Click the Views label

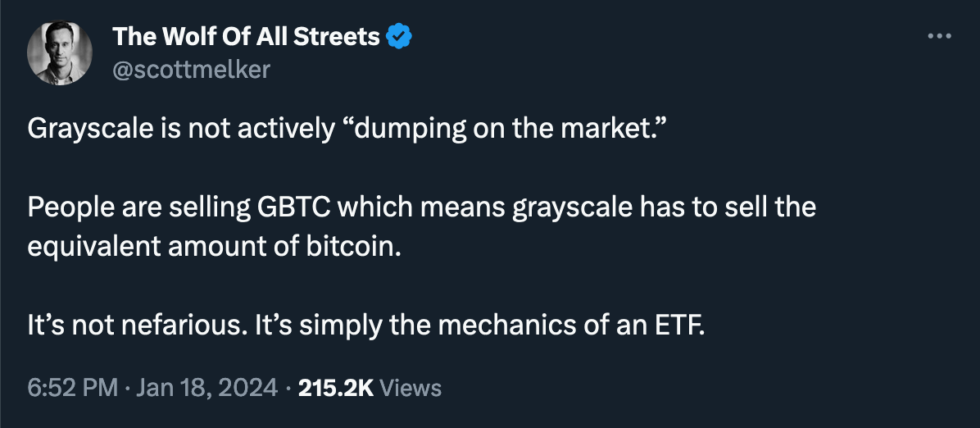[x=410, y=389]
